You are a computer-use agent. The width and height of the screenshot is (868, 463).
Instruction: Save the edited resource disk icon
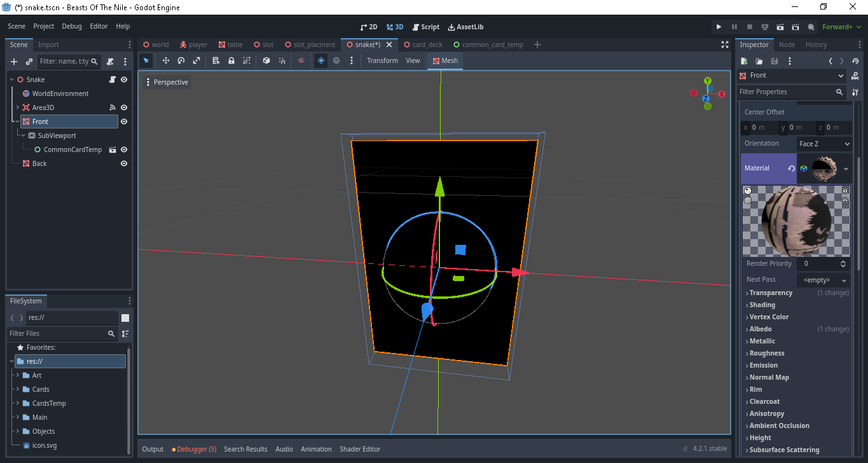[x=775, y=61]
